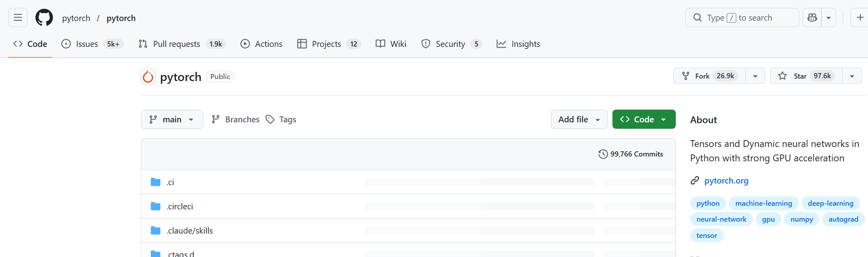Visit the pytorch.org website link

coord(726,181)
